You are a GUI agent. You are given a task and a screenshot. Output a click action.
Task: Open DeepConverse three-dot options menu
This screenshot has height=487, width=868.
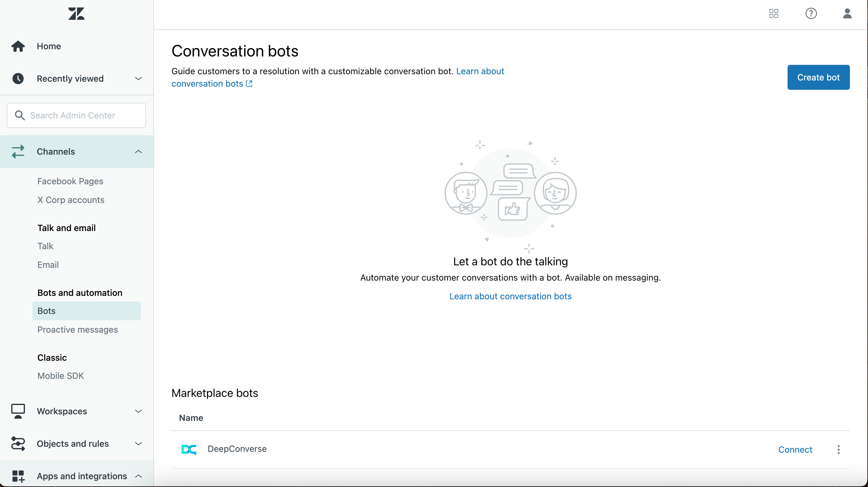coord(838,450)
